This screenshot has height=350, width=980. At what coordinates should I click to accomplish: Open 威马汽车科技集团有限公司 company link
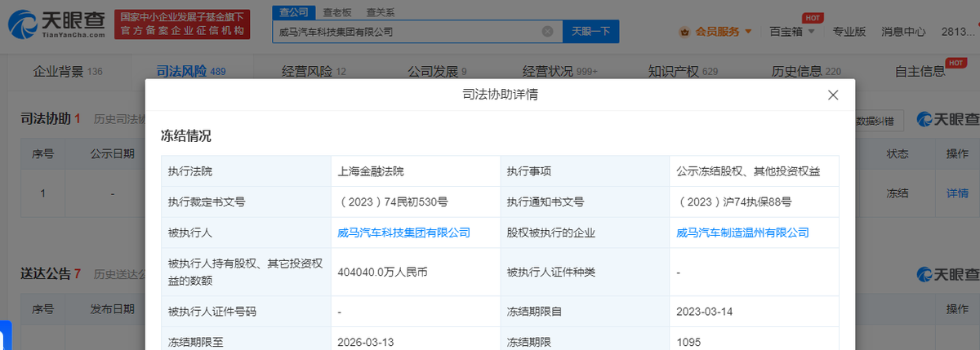[x=403, y=233]
